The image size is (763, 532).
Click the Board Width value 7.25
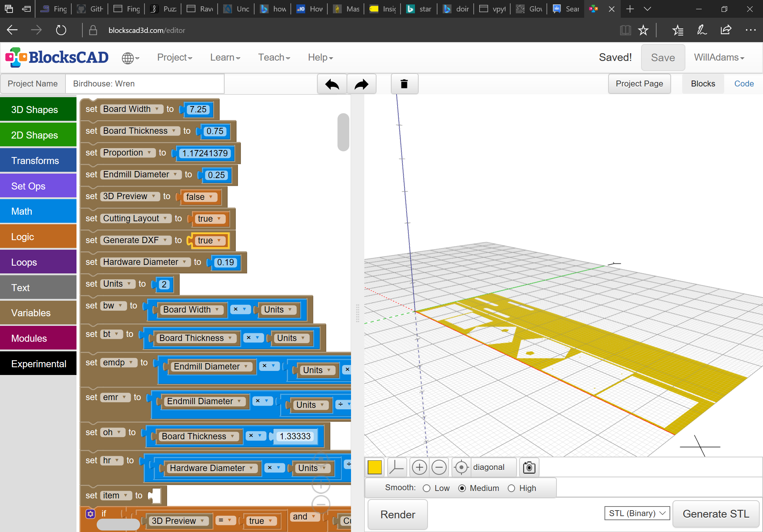(198, 109)
